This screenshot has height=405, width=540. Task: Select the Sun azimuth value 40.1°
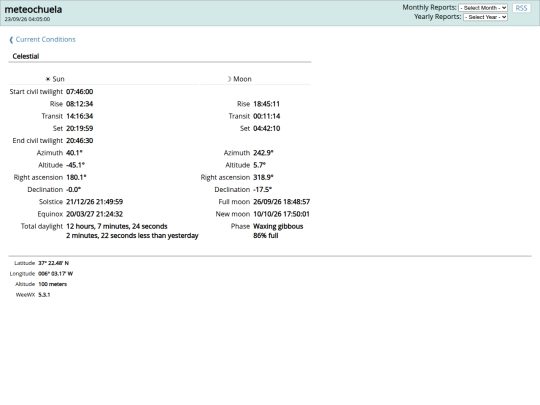click(74, 153)
